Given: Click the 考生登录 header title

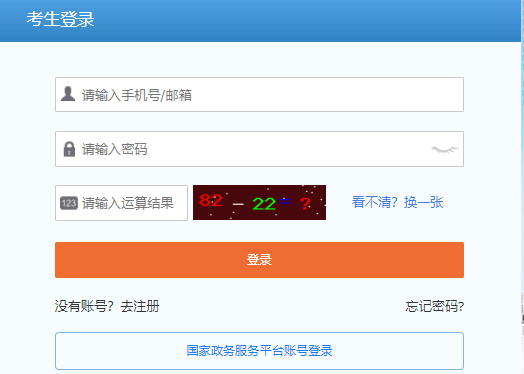Looking at the screenshot, I should click(60, 19).
